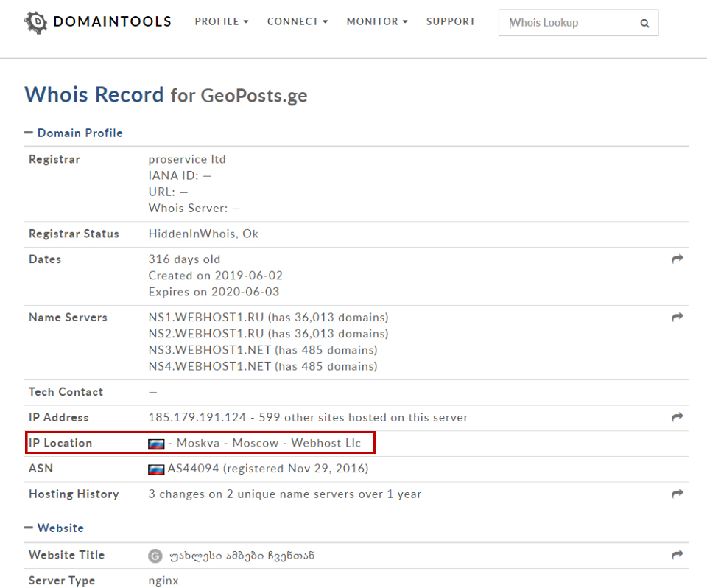
Task: Click the Name Servers row label
Action: tap(68, 318)
